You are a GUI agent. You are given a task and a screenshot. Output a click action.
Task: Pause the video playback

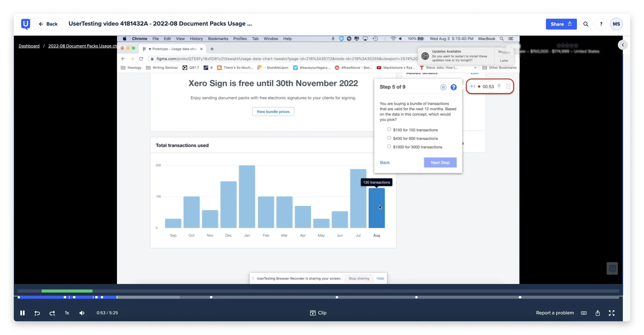click(x=22, y=313)
